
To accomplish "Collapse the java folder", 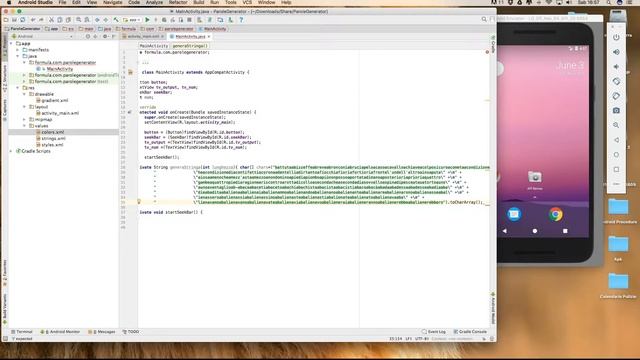I will coord(18,56).
